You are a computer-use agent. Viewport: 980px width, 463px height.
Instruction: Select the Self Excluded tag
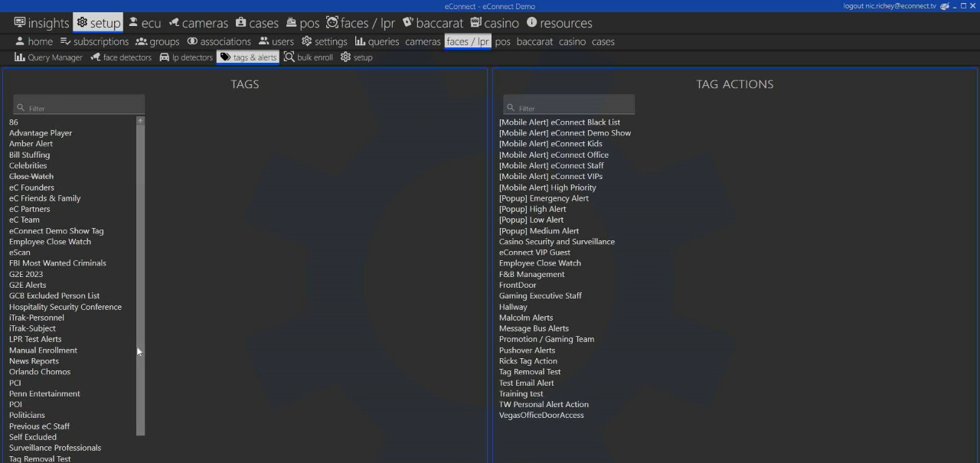coord(33,438)
